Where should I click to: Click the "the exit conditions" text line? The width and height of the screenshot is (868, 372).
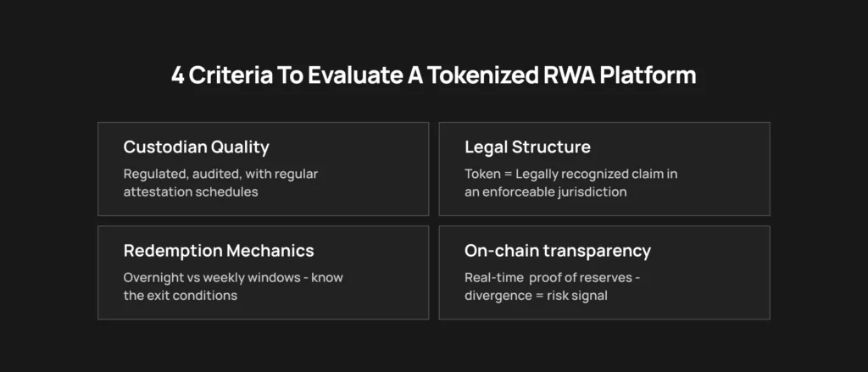coord(179,297)
